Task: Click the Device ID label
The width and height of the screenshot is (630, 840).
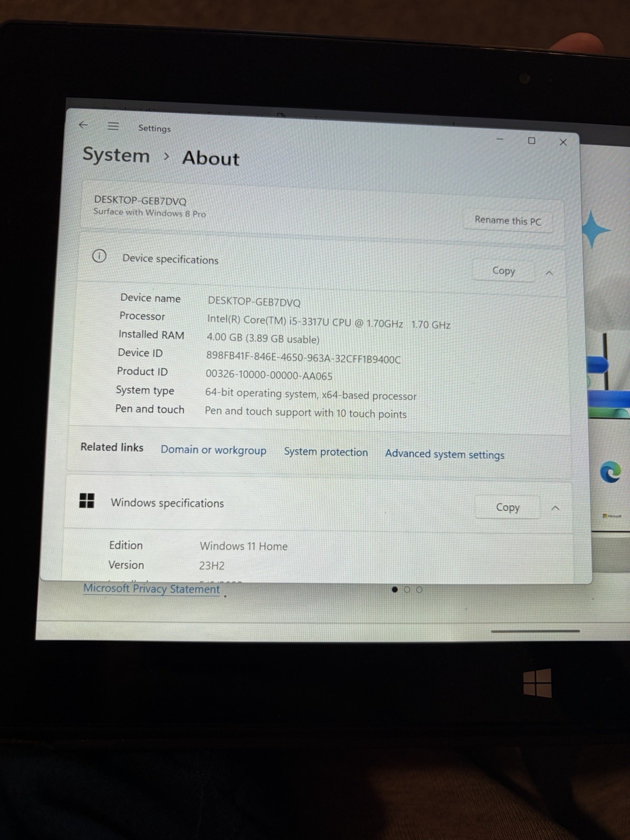Action: click(x=140, y=353)
